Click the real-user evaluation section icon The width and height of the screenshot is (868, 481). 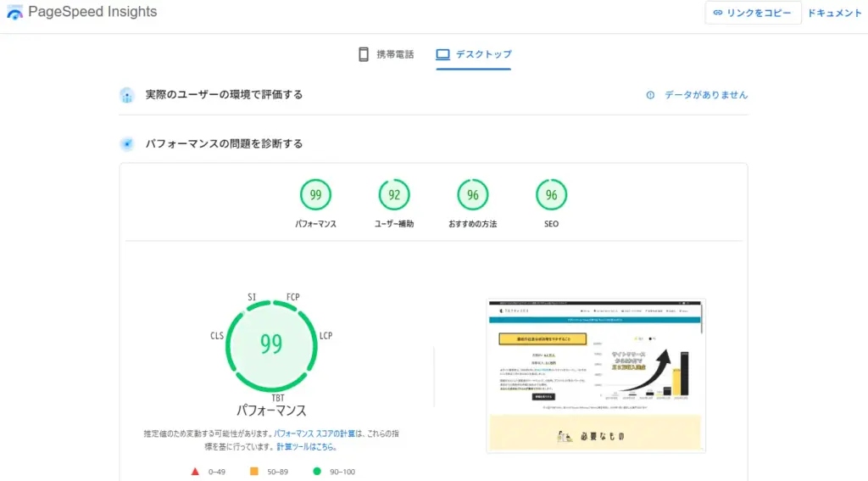tap(127, 95)
